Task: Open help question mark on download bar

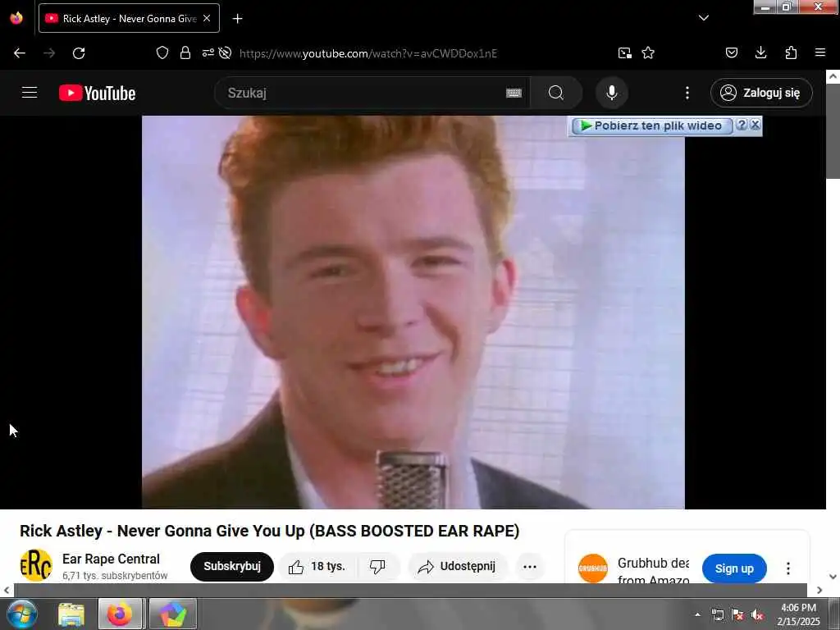Action: (x=742, y=125)
